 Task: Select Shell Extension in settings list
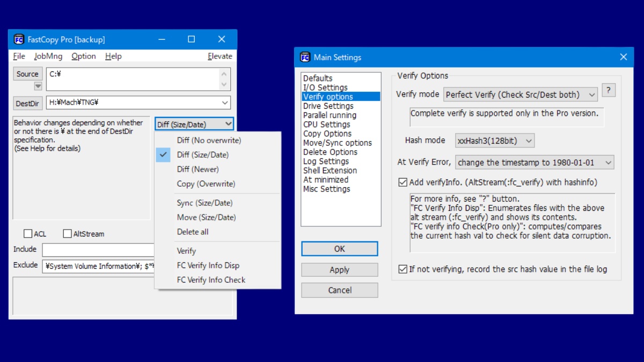tap(341, 171)
